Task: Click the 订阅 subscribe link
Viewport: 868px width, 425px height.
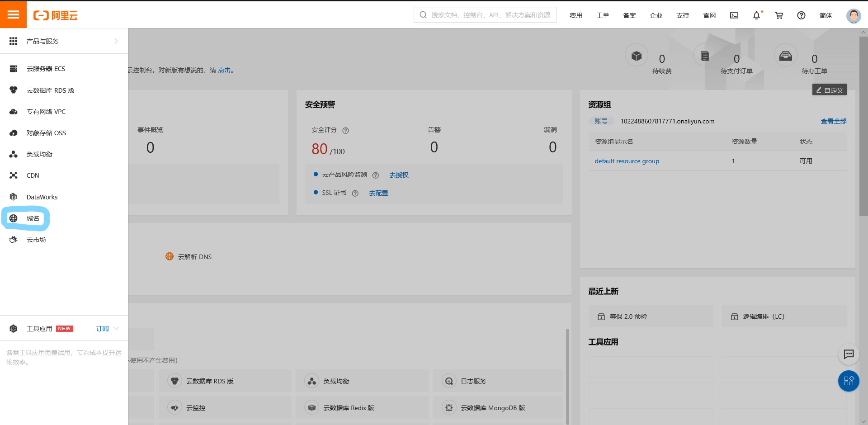Action: (x=102, y=329)
